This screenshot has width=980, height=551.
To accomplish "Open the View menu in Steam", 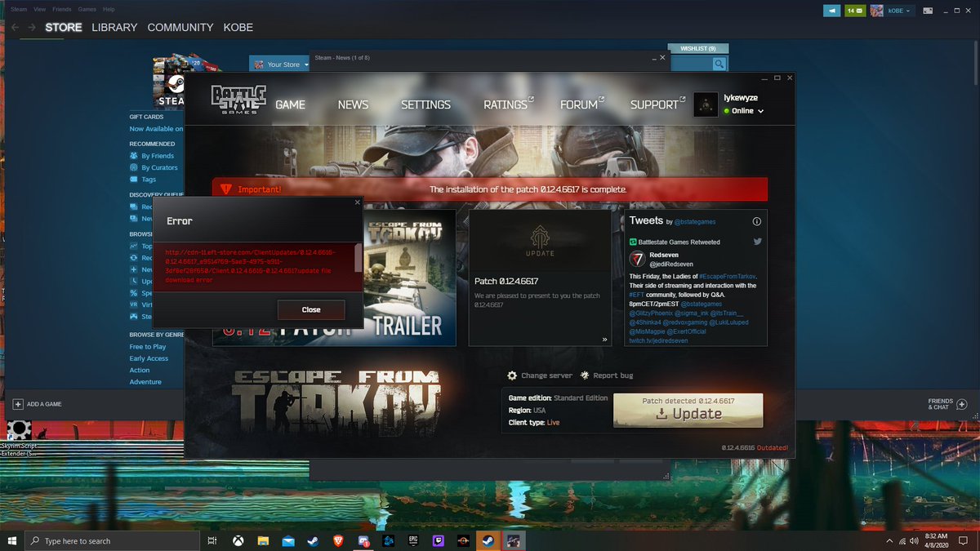I will pyautogui.click(x=39, y=9).
